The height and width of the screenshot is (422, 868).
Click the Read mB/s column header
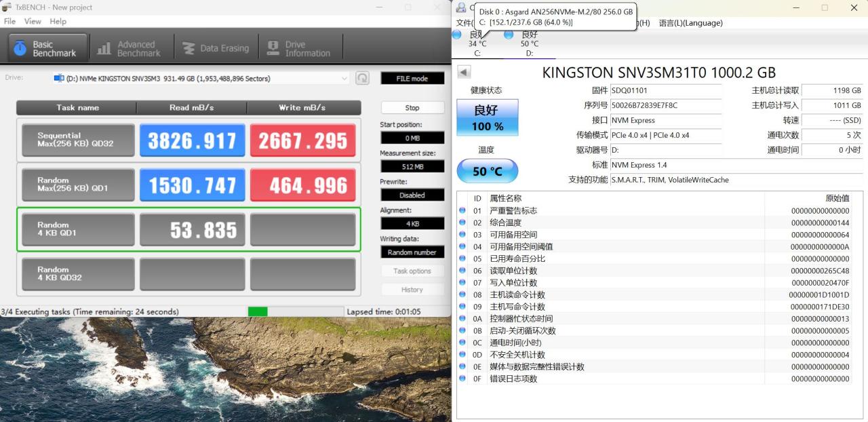click(191, 107)
